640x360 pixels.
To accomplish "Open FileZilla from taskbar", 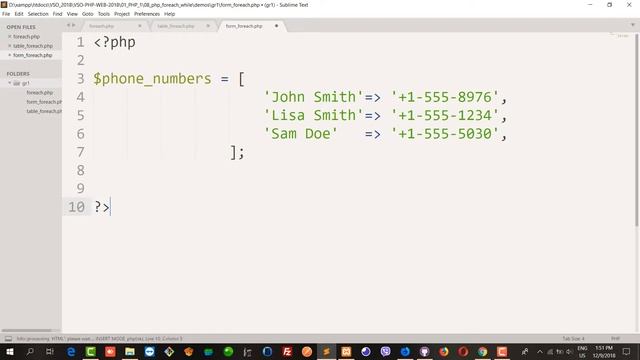I will (287, 351).
